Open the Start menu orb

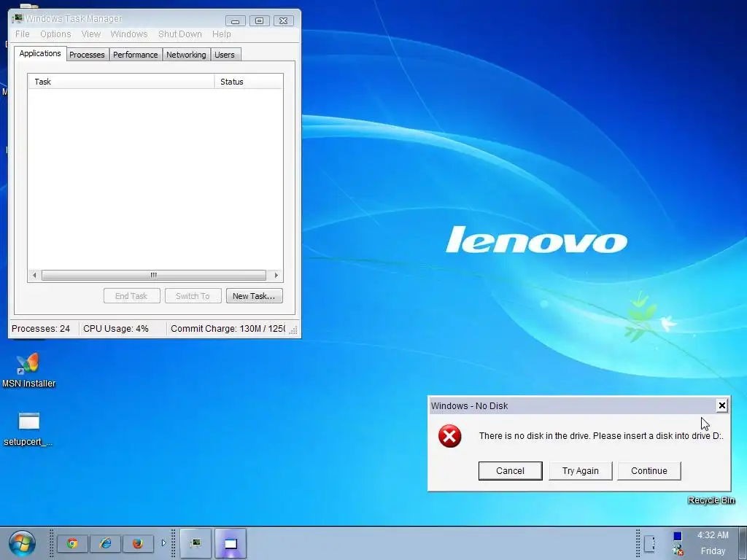[x=22, y=543]
